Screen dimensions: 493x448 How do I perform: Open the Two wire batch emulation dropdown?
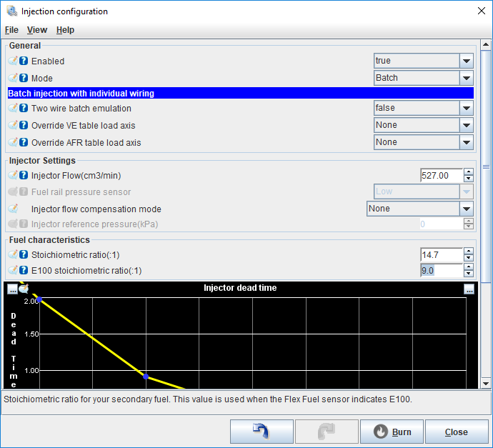467,109
